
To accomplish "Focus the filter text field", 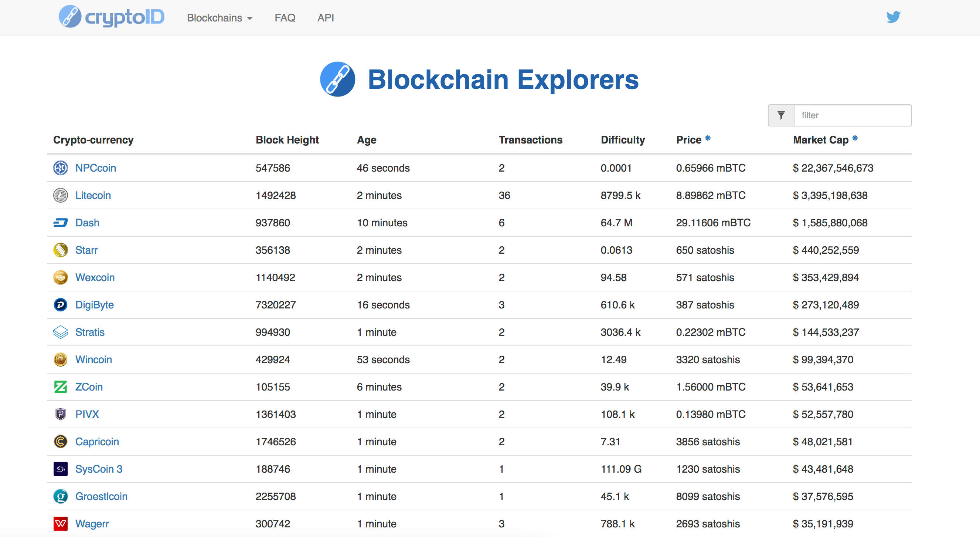I will click(x=853, y=115).
